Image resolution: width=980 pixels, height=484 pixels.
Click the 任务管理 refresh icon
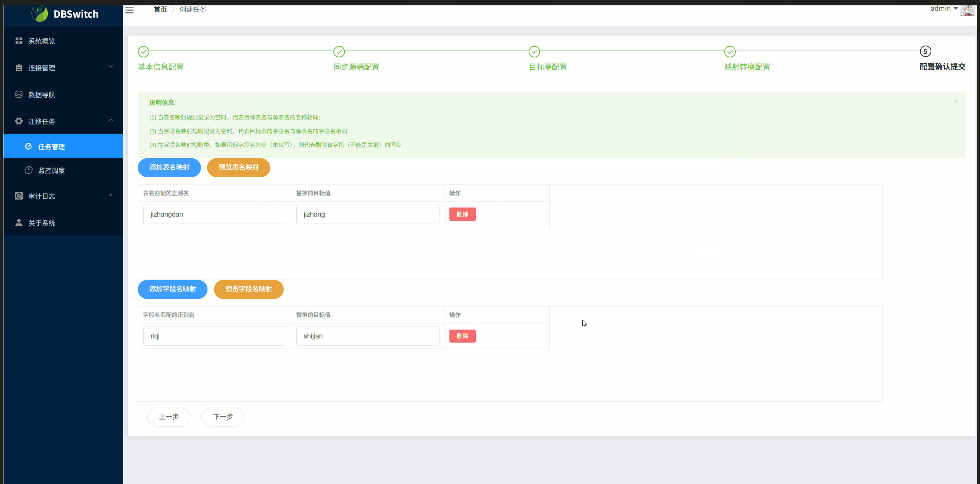28,147
